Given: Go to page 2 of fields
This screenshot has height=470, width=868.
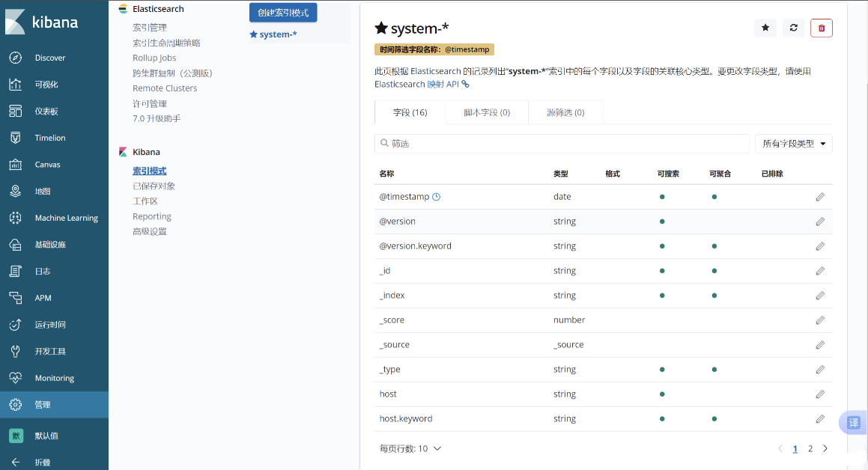Looking at the screenshot, I should point(810,449).
